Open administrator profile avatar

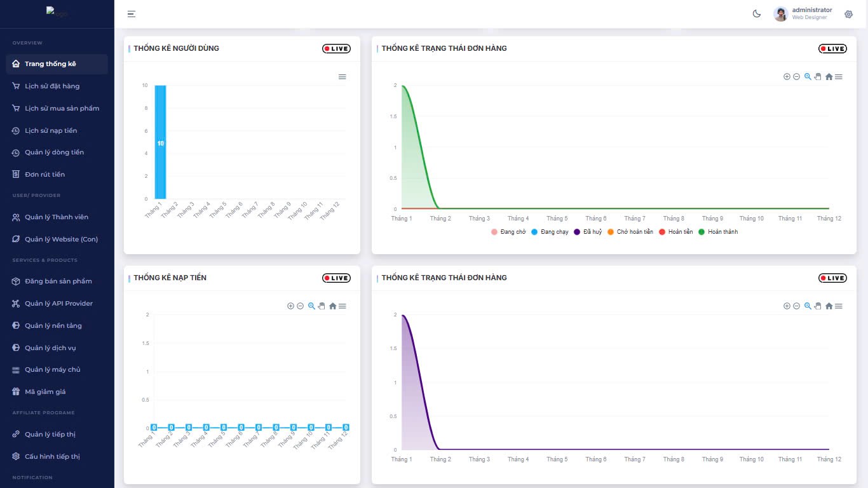tap(781, 14)
